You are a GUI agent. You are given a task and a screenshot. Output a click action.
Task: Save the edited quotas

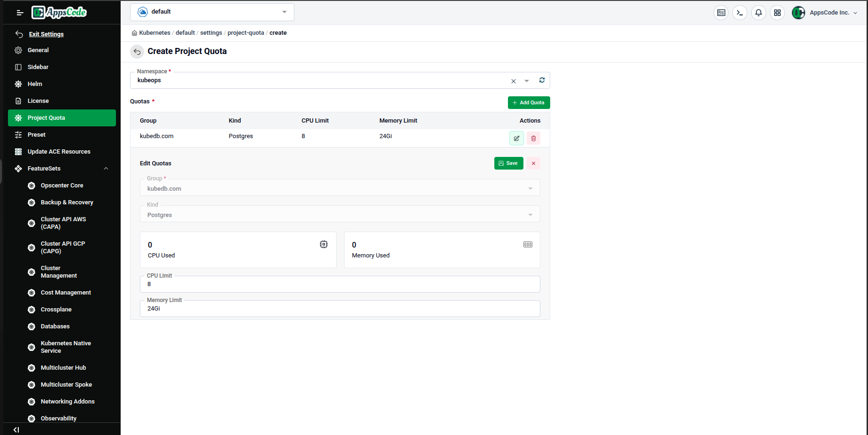[x=508, y=163]
